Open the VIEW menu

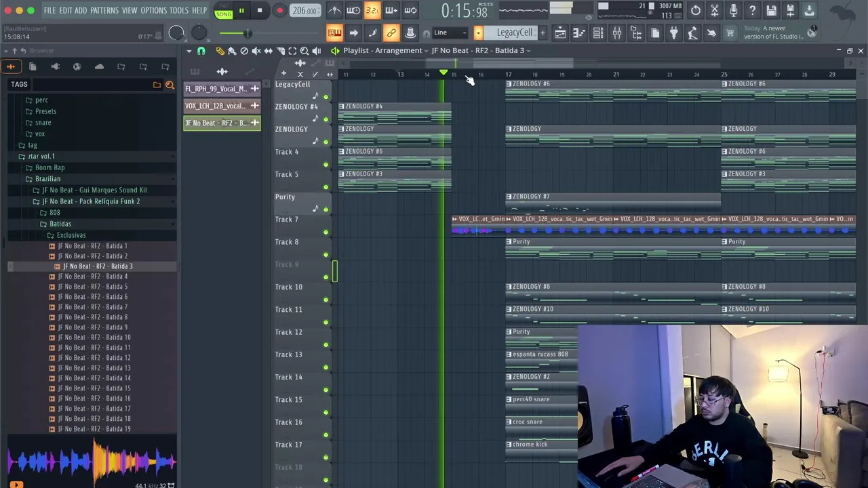[130, 11]
